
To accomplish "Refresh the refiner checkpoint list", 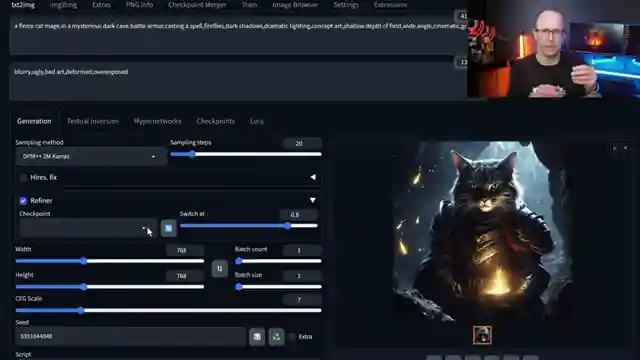I will tap(169, 228).
